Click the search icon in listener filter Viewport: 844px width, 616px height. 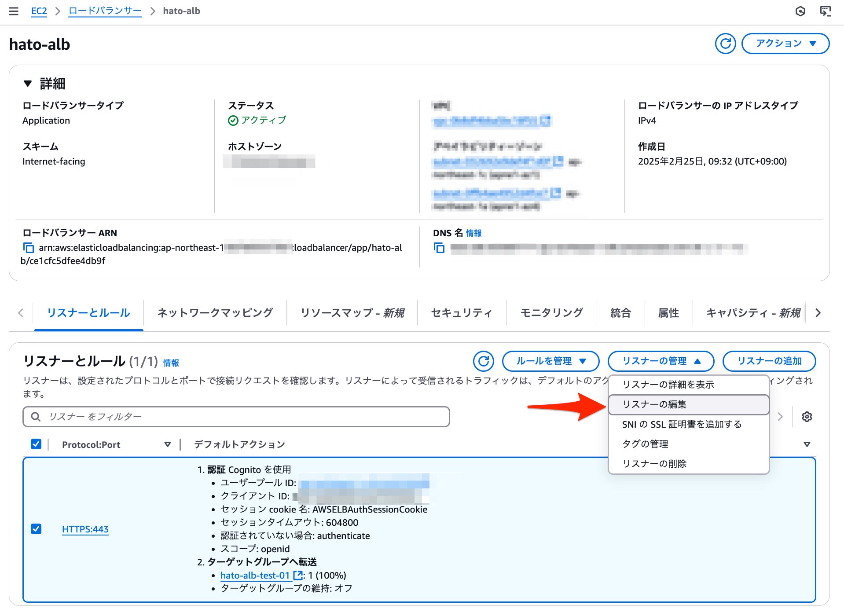36,417
